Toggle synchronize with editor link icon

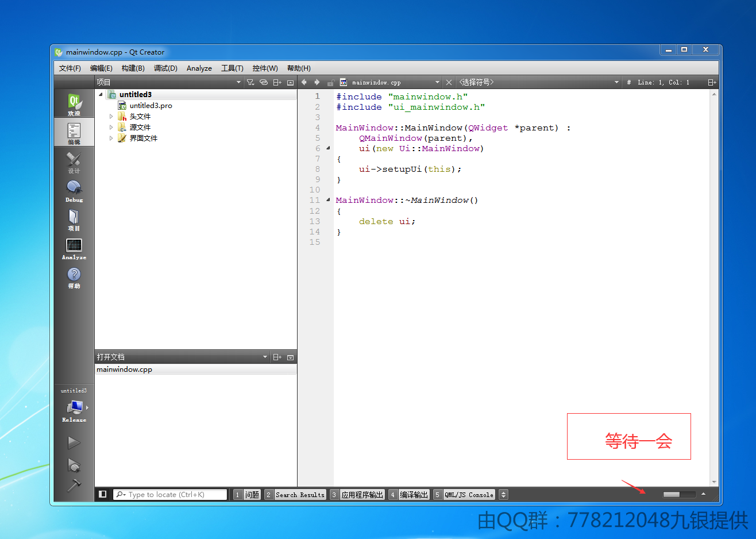pyautogui.click(x=264, y=82)
